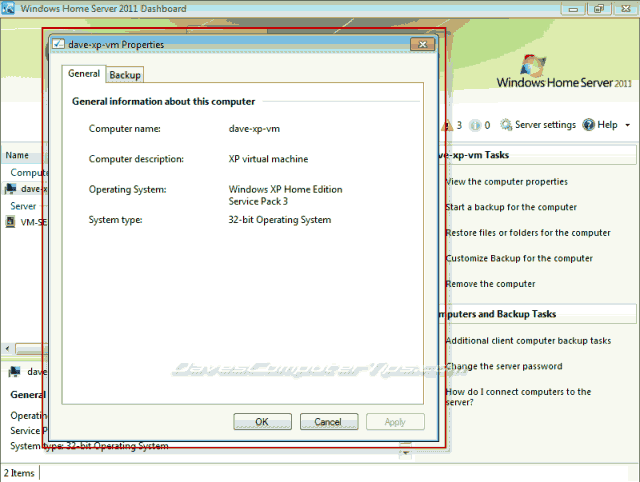640x482 pixels.
Task: Switch to the Backup tab
Action: pyautogui.click(x=125, y=75)
